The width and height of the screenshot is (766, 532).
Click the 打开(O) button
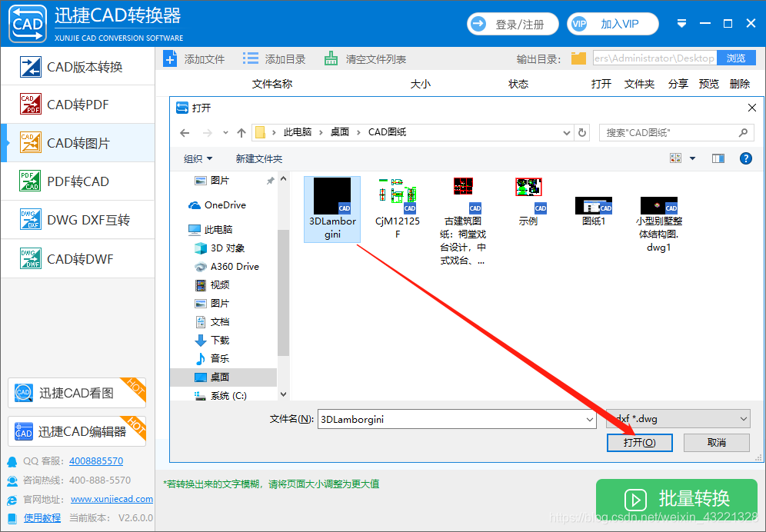639,443
